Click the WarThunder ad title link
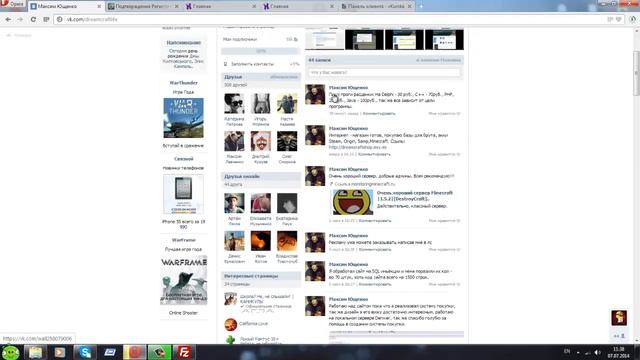 (183, 83)
